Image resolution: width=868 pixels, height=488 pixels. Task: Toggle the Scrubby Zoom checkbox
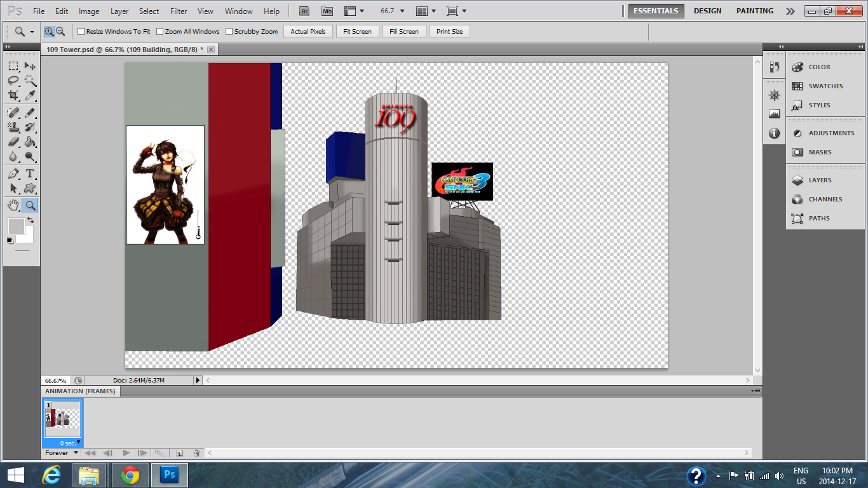coord(229,31)
